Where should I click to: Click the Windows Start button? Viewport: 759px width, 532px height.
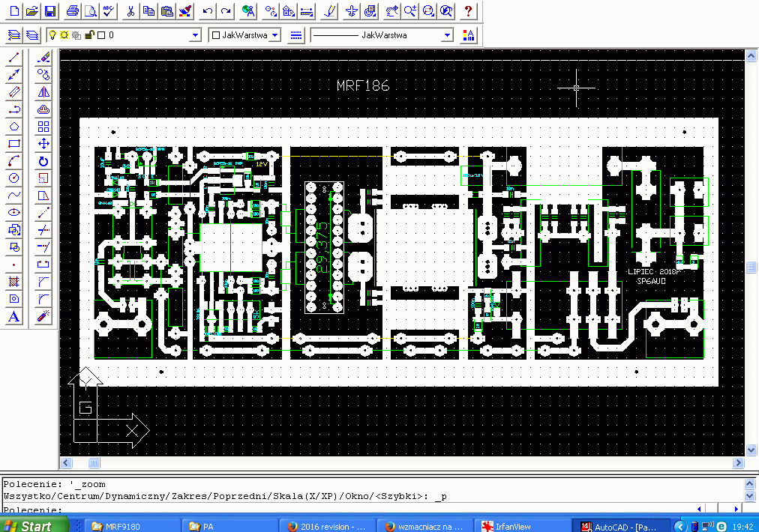coord(28,526)
